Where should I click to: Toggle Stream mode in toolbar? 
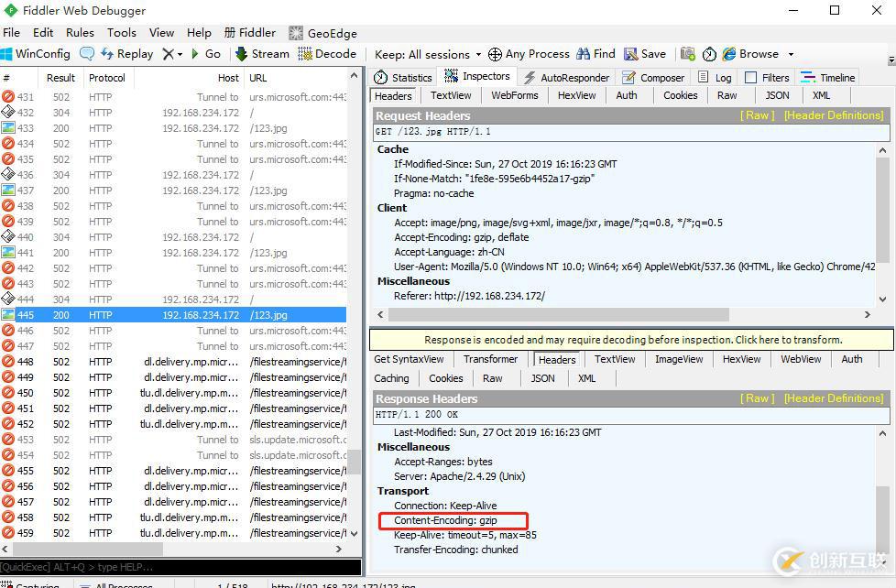point(262,54)
